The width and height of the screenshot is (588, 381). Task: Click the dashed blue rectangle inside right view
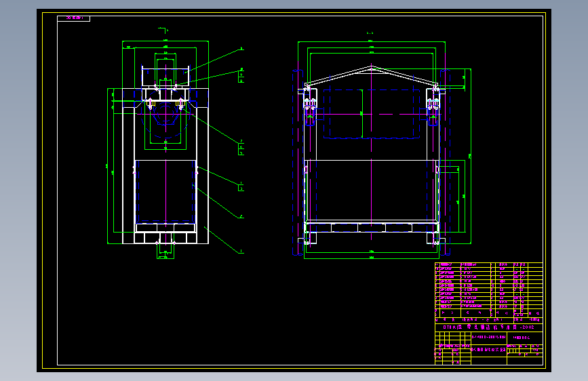click(371, 114)
